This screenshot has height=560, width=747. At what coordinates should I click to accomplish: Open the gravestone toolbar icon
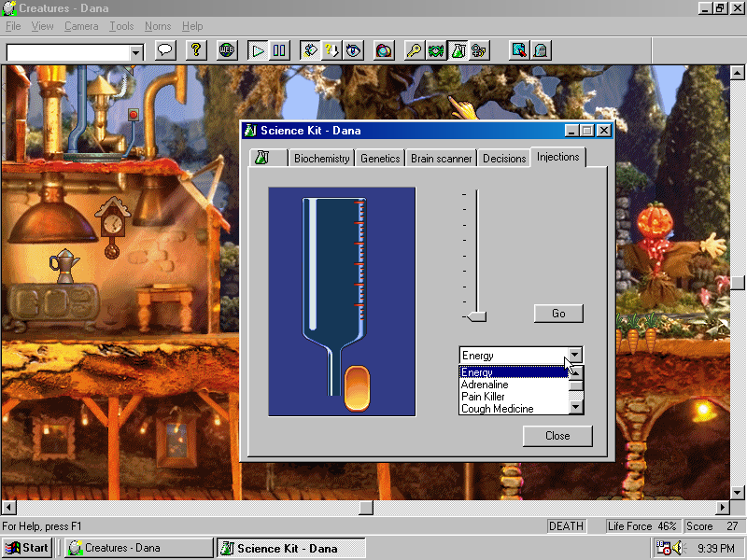pos(541,50)
